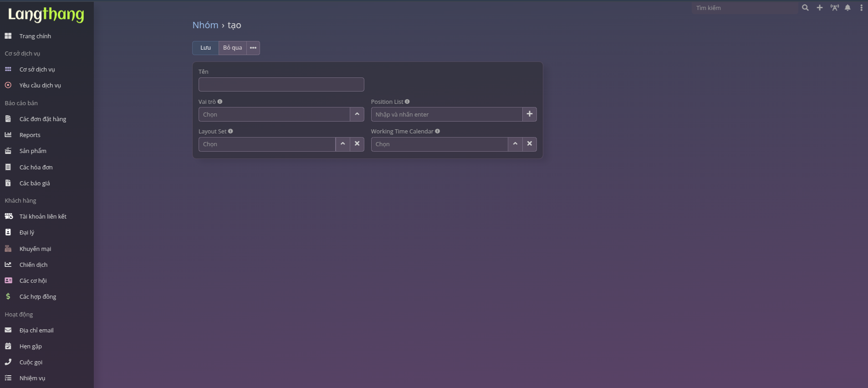Expand the Vai trò selector arrow
The image size is (868, 388).
click(357, 114)
